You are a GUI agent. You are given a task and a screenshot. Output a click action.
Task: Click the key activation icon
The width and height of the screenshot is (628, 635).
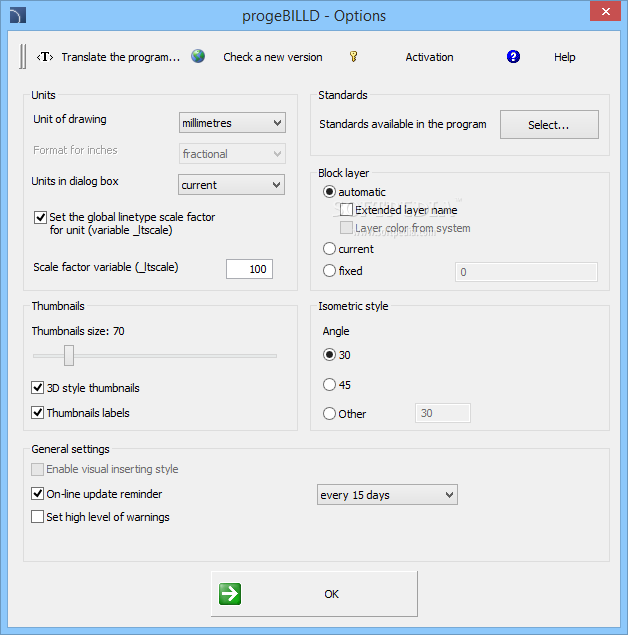coord(353,56)
